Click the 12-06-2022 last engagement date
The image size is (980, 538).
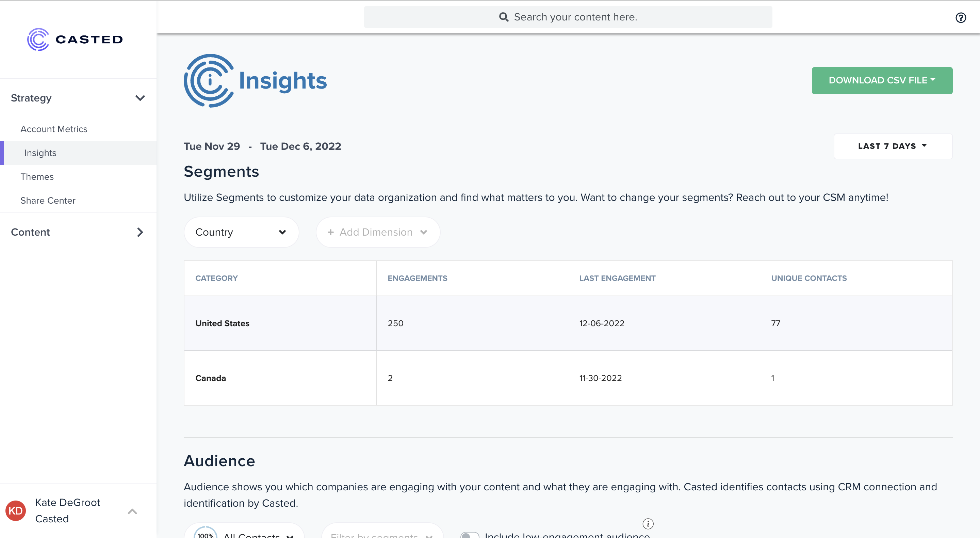602,323
